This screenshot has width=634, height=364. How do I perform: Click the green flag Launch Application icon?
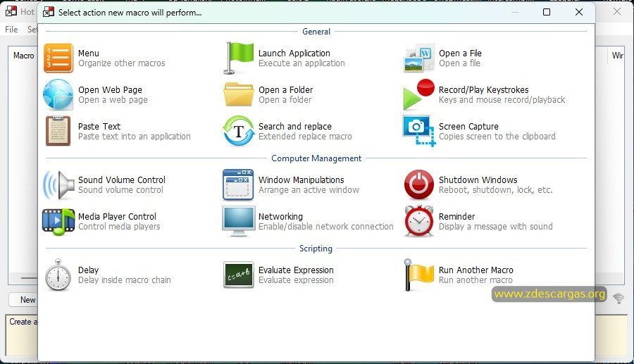(239, 58)
